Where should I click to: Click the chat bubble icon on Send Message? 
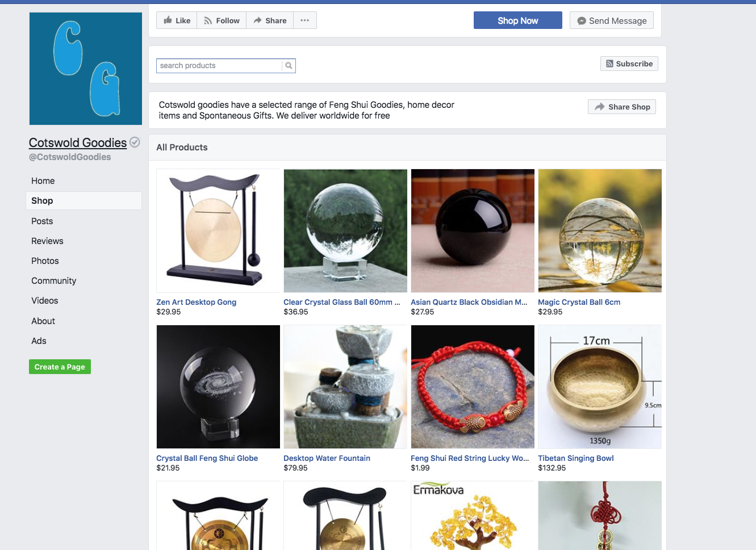[x=580, y=20]
